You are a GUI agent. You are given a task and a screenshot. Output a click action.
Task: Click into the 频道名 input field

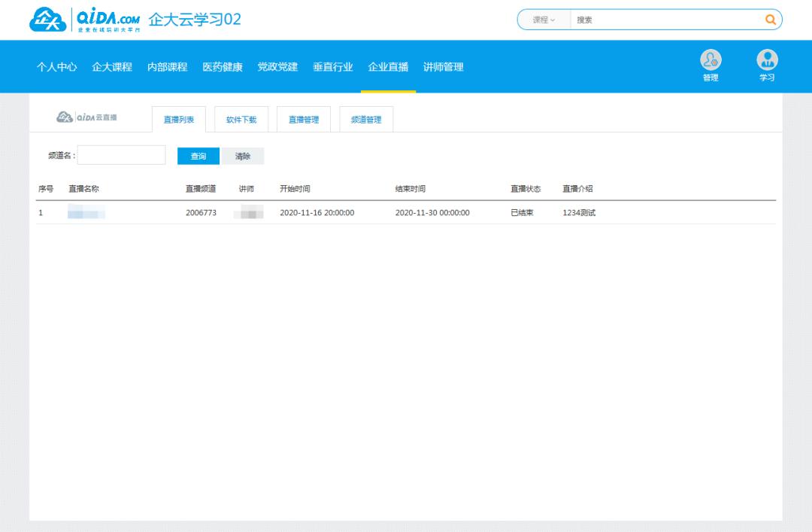pos(122,155)
